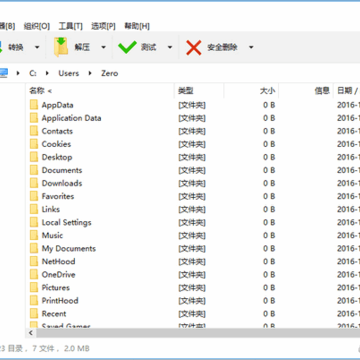Click the Extract folder icon in toolbar
Image resolution: width=360 pixels, height=360 pixels.
(x=61, y=47)
